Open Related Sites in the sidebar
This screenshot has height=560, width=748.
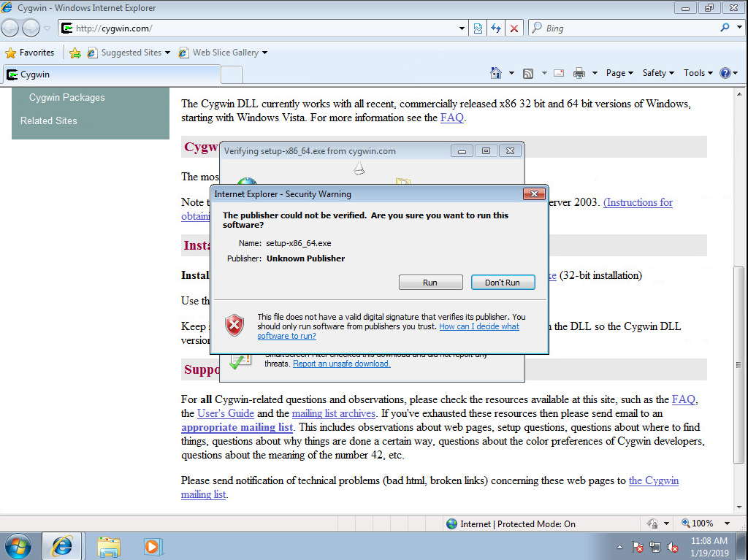(49, 120)
